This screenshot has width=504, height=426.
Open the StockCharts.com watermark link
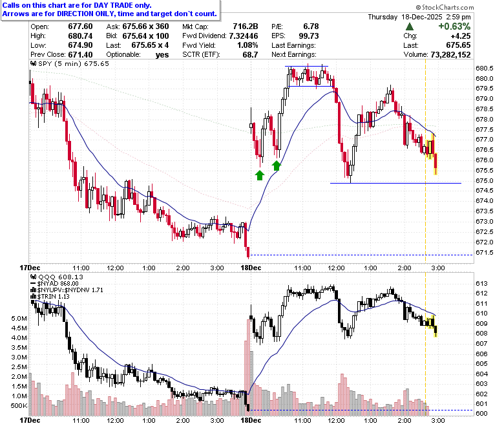tap(445, 7)
